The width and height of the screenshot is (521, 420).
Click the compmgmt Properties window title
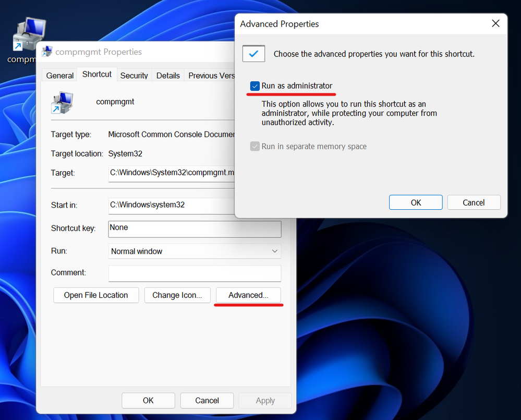[99, 52]
